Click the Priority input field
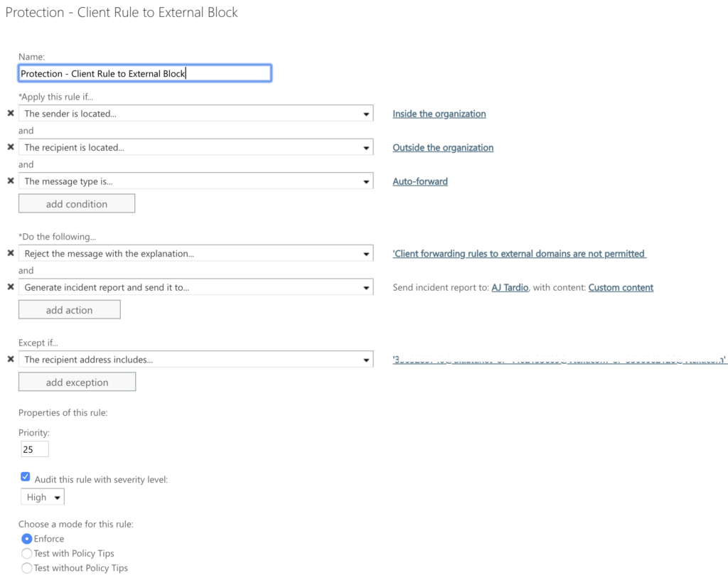Image resolution: width=728 pixels, height=578 pixels. pos(35,449)
